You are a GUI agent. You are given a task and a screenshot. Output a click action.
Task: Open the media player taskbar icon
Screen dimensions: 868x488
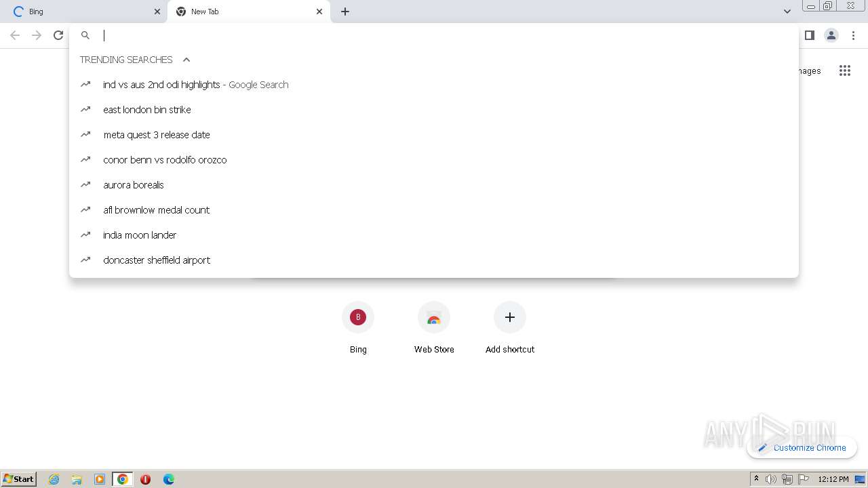(x=100, y=479)
